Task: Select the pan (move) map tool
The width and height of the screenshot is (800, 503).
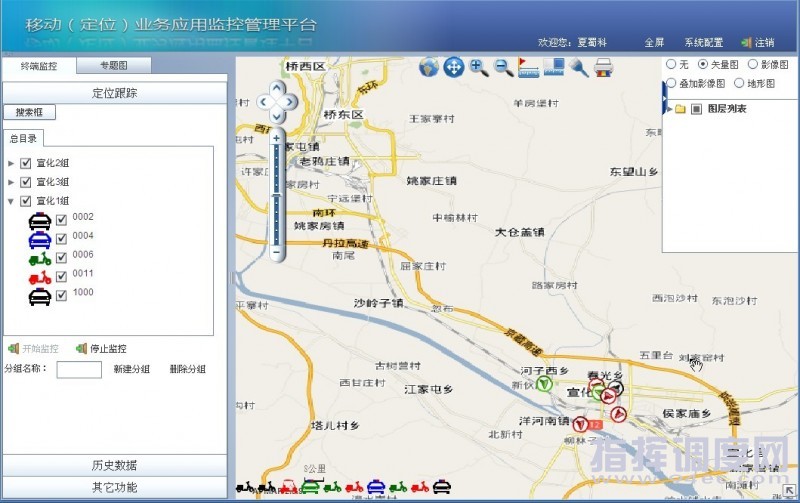Action: tap(454, 67)
